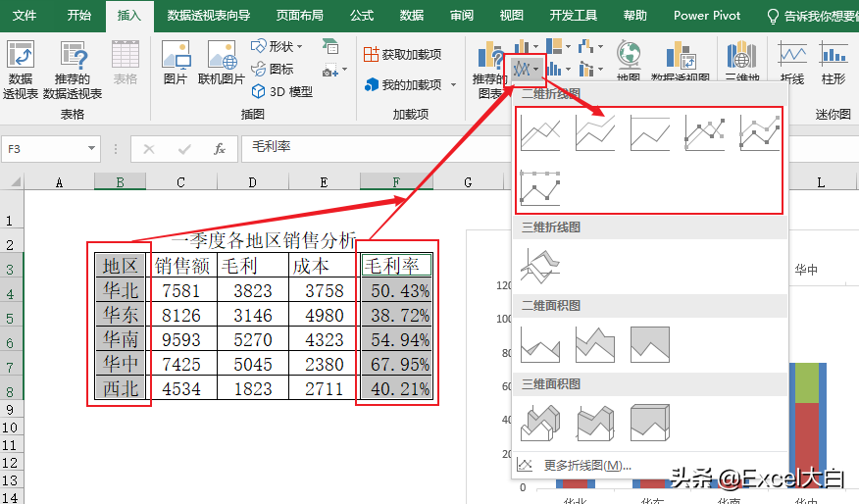The image size is (859, 504).
Task: Select the 3D 100% stacked area chart
Action: coord(650,423)
